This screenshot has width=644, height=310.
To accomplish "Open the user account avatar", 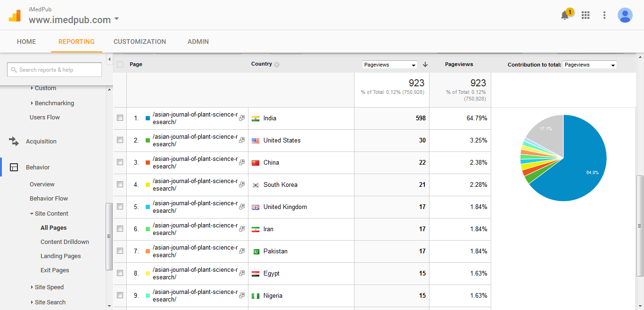I will [625, 15].
